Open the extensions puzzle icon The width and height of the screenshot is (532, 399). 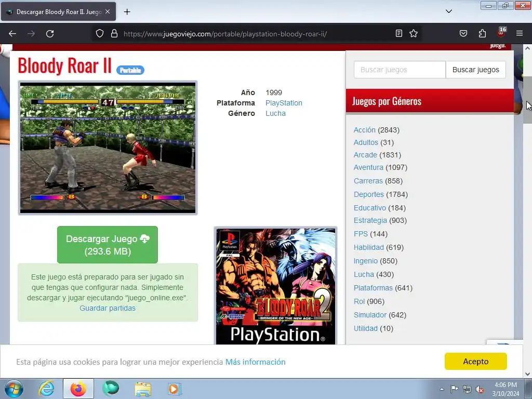coord(482,33)
